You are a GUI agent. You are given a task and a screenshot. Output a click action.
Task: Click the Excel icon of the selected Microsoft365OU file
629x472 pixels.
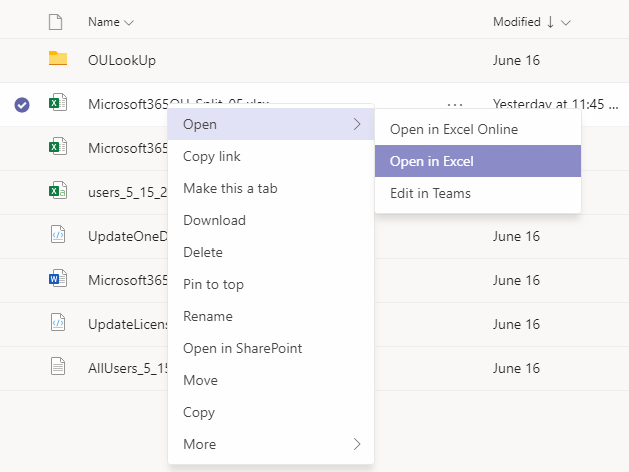click(58, 103)
